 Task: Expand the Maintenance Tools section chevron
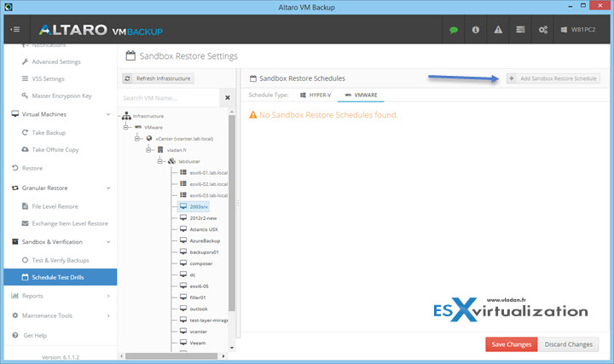pos(108,315)
